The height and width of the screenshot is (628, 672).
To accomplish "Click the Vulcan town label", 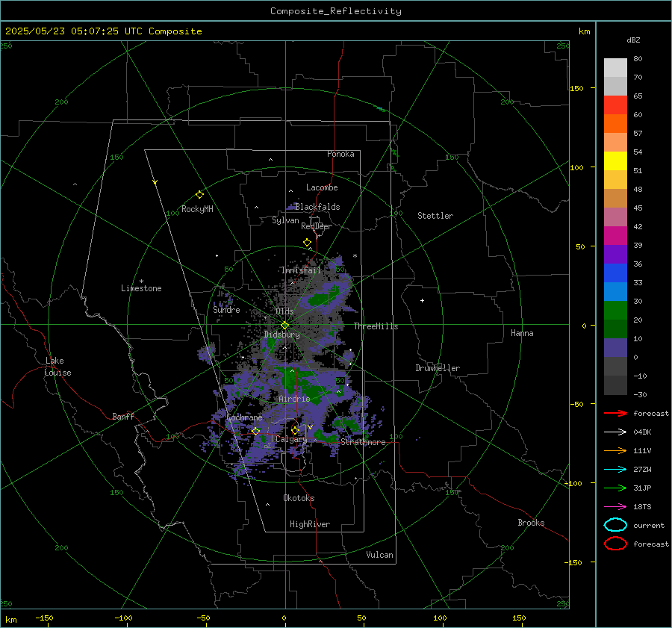I will coord(380,555).
